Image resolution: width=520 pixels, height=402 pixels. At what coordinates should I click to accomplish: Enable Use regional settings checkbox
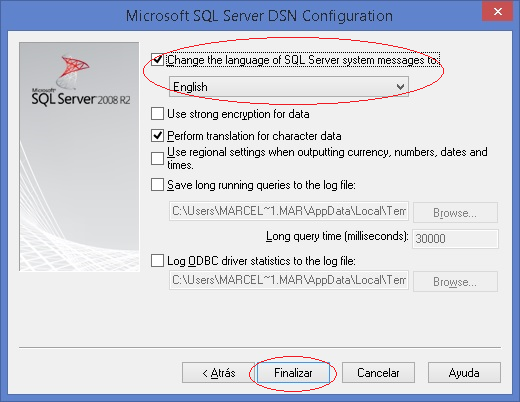click(x=157, y=159)
